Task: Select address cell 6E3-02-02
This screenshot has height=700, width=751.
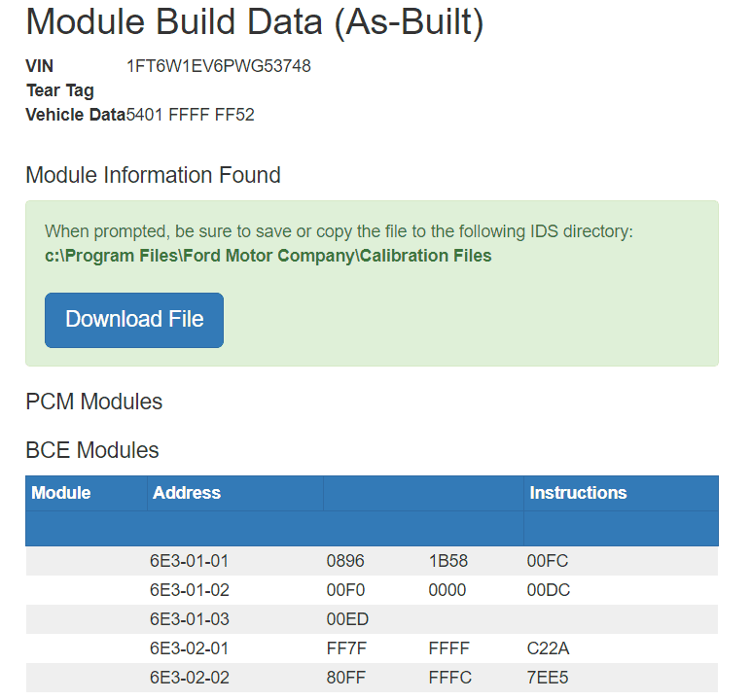Action: (x=189, y=678)
